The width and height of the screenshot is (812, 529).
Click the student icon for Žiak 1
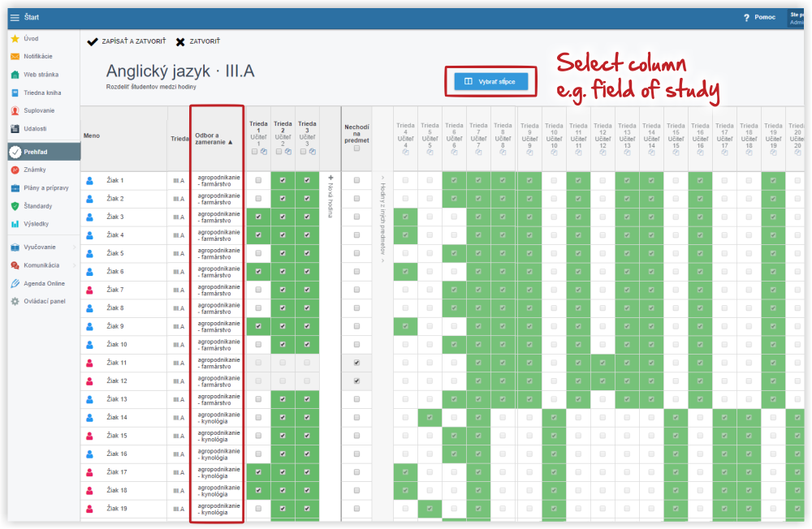click(x=89, y=181)
